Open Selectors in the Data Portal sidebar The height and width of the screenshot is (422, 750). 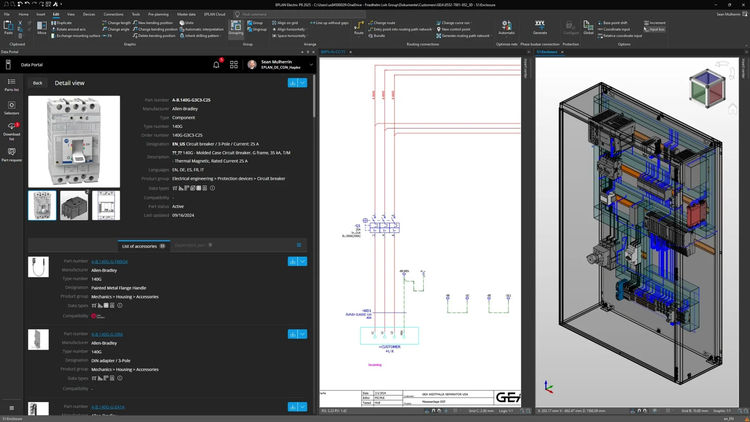(x=11, y=105)
